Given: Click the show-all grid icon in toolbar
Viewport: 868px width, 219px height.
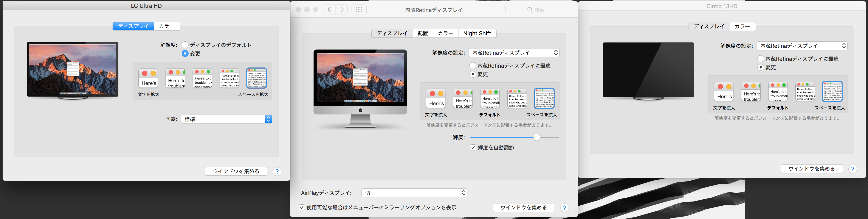Looking at the screenshot, I should coord(359,9).
